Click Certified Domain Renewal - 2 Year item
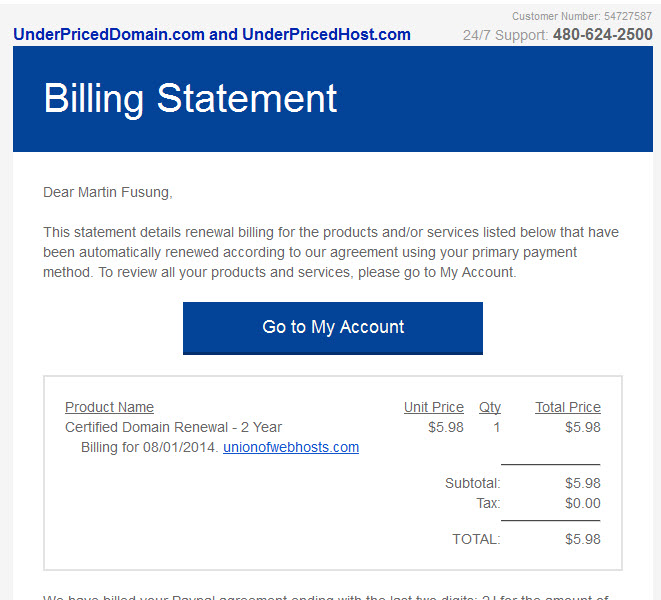 (x=173, y=427)
